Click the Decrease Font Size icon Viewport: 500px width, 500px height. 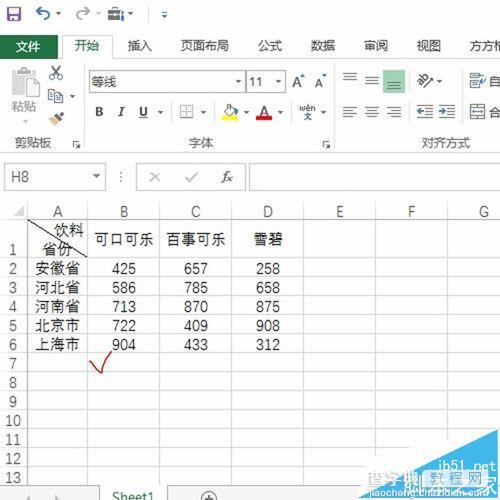[321, 81]
